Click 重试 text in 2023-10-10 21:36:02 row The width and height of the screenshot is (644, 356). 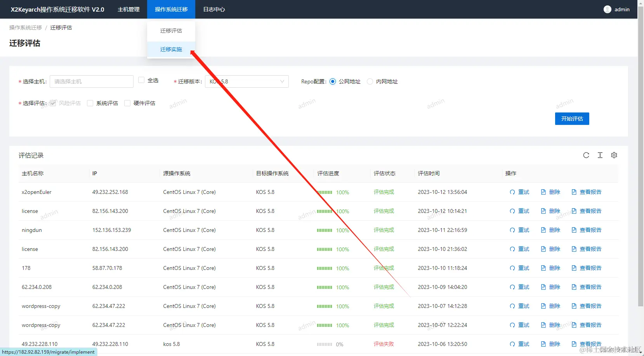click(524, 249)
